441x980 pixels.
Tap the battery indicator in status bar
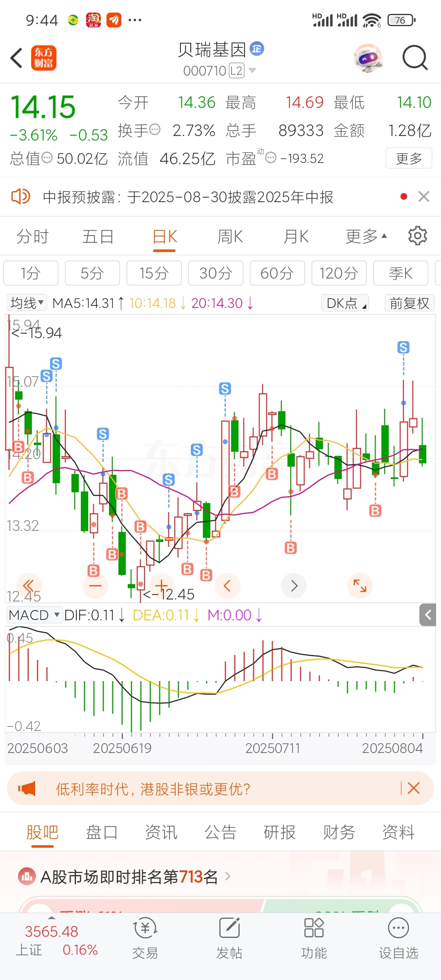pos(402,20)
